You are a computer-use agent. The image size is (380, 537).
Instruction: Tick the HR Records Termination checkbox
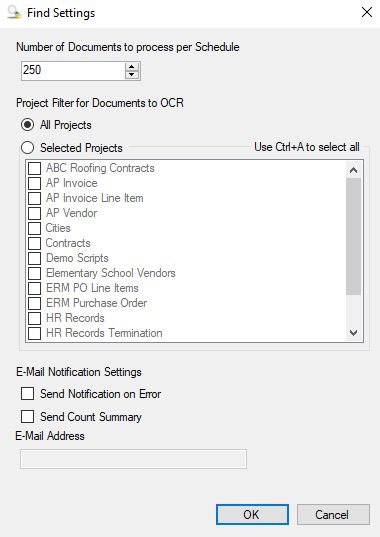point(34,333)
